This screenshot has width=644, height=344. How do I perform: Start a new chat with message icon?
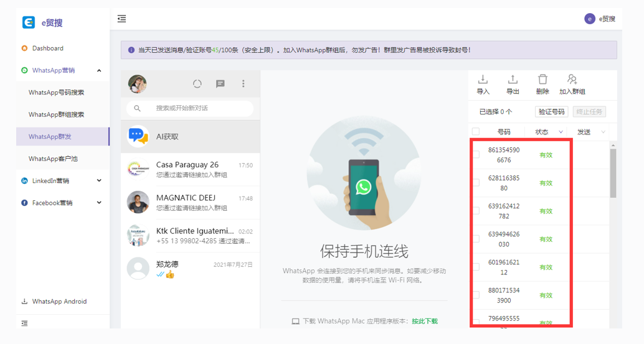tap(220, 84)
